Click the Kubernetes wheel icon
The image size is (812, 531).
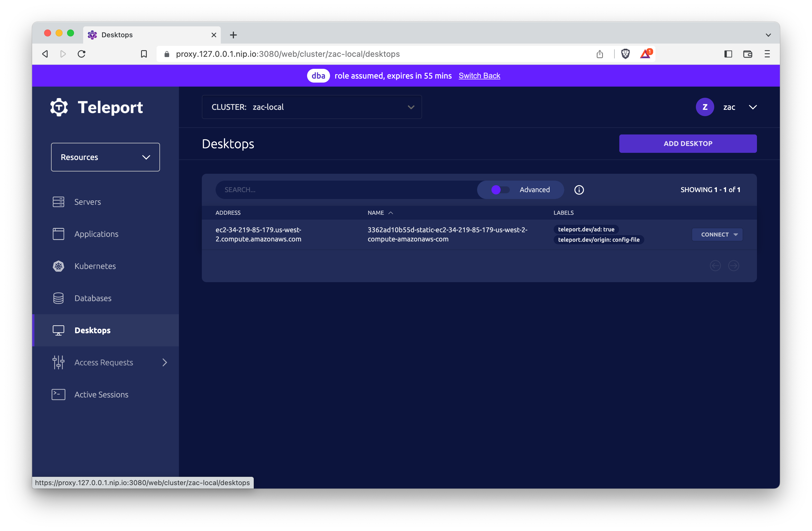pos(58,266)
